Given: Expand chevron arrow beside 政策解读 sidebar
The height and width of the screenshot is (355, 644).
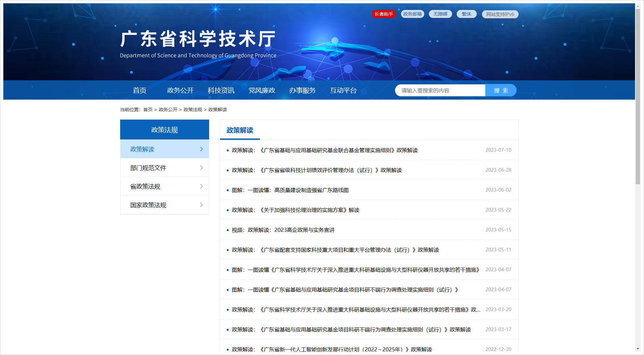Looking at the screenshot, I should 201,149.
